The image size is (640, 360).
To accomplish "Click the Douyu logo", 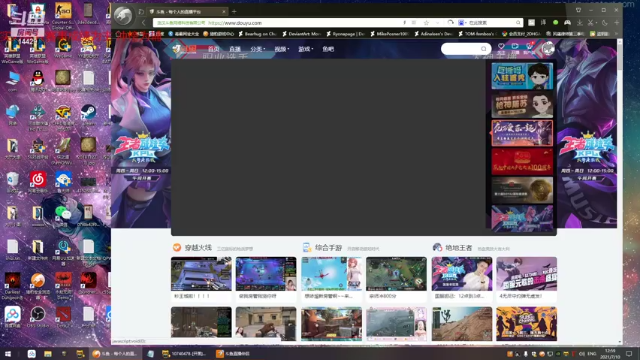I will pos(184,49).
